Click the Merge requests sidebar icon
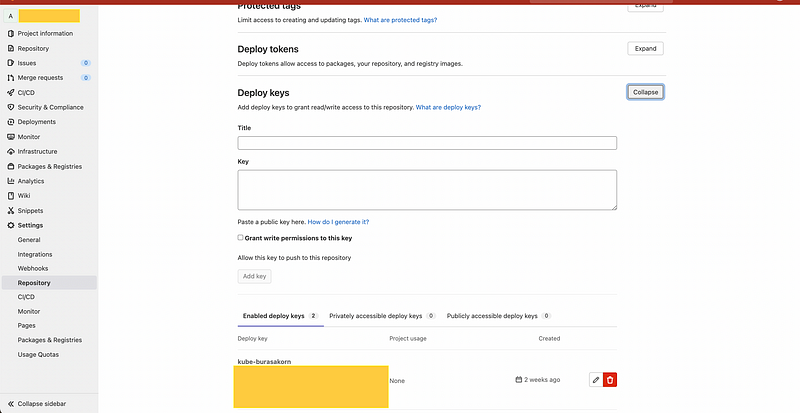 [x=10, y=77]
